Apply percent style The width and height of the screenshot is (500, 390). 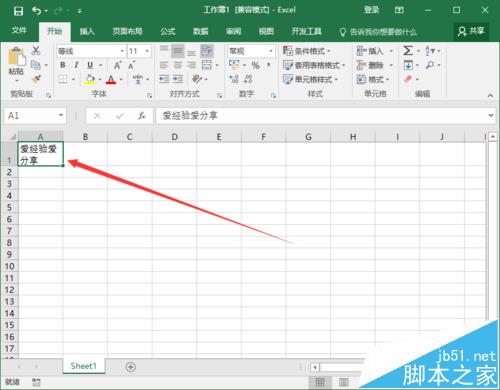click(256, 65)
